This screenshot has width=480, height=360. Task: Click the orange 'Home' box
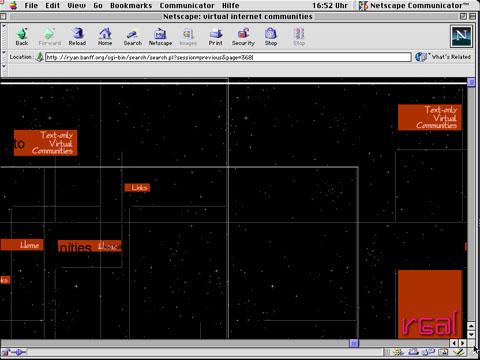(x=22, y=245)
